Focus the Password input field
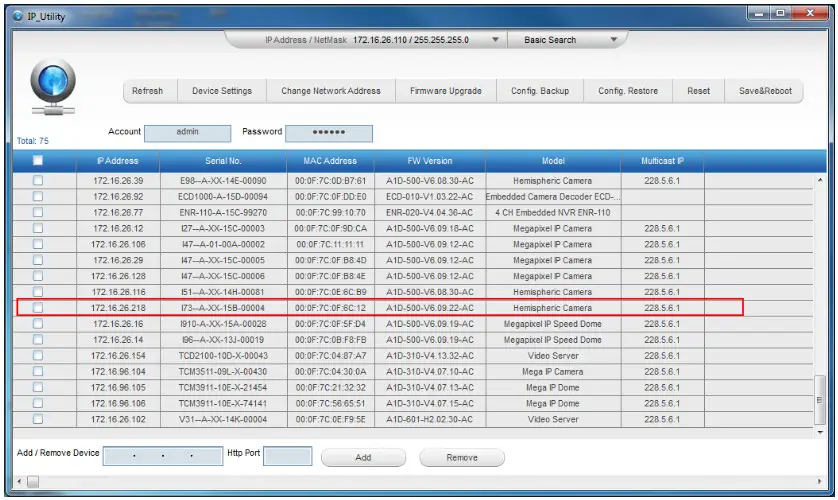The height and width of the screenshot is (500, 838). tap(329, 133)
